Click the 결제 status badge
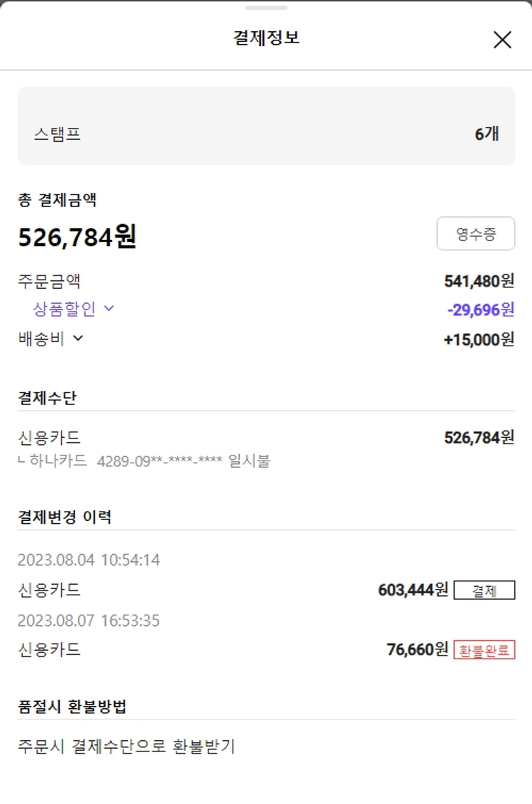The width and height of the screenshot is (532, 804). (484, 590)
